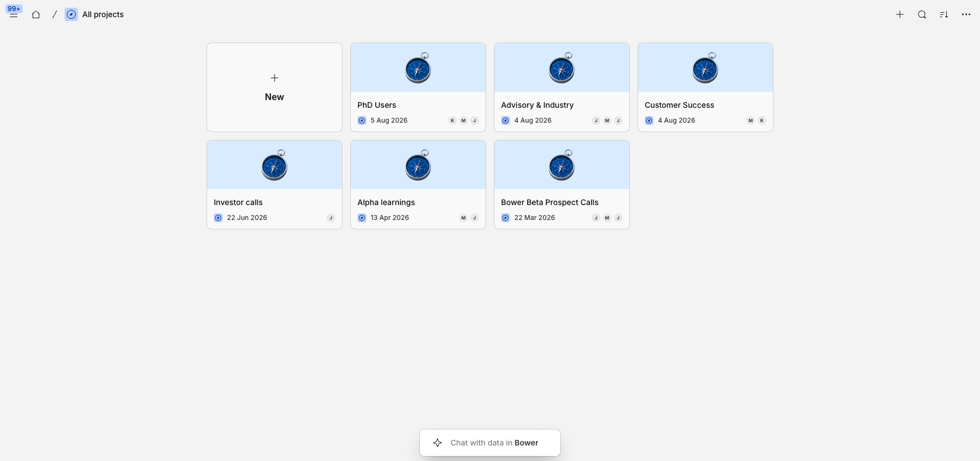The width and height of the screenshot is (980, 461).
Task: Click the M avatar on Alpha learnings card
Action: pyautogui.click(x=463, y=218)
